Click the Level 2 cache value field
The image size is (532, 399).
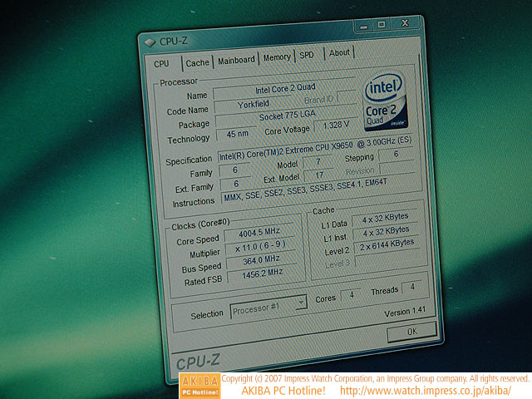click(x=386, y=244)
